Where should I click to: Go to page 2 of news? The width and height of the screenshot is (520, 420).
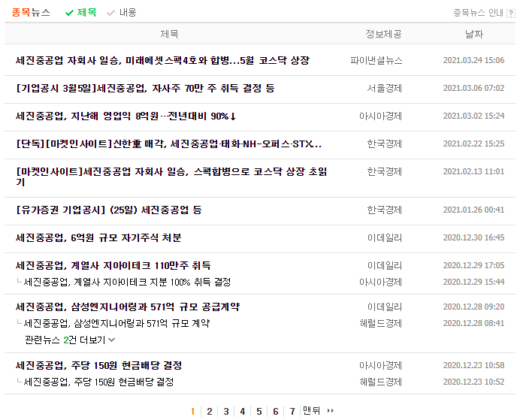coord(209,412)
